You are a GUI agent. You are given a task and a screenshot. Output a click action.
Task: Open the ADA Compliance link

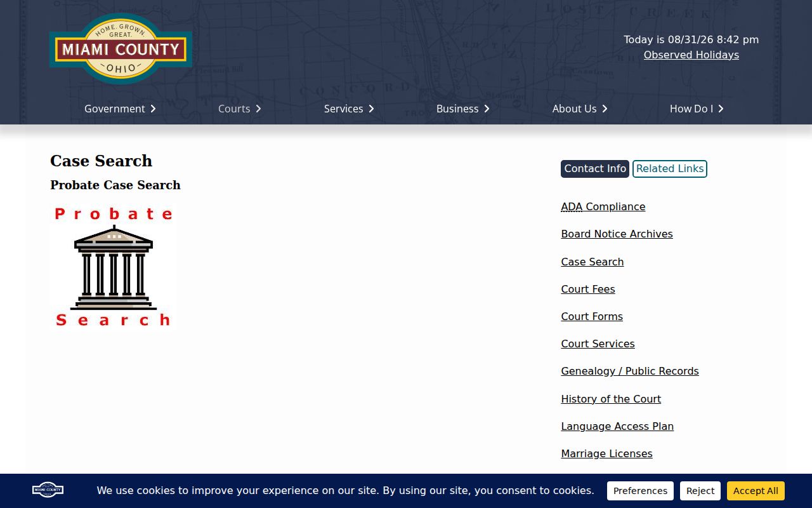coord(603,207)
